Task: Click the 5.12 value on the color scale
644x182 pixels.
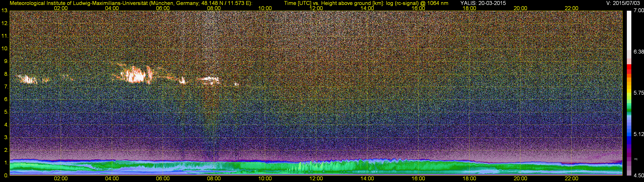Action: pyautogui.click(x=638, y=134)
